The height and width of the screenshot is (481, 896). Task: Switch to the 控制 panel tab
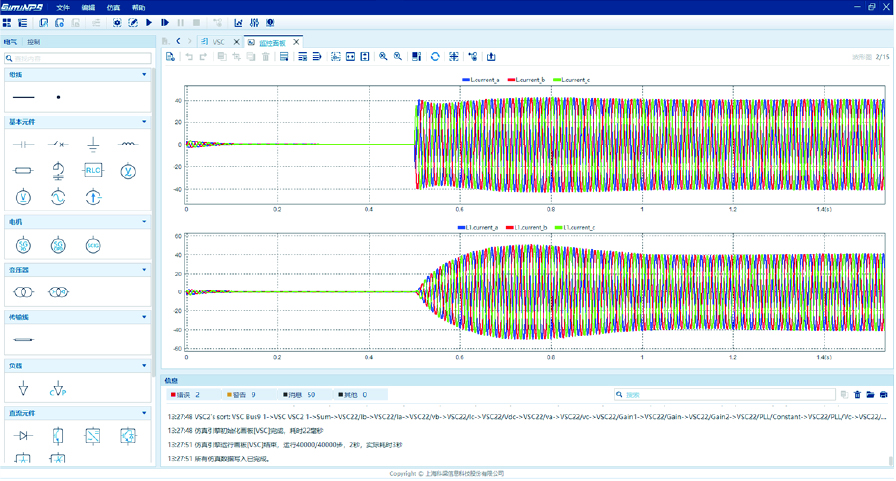[x=34, y=42]
